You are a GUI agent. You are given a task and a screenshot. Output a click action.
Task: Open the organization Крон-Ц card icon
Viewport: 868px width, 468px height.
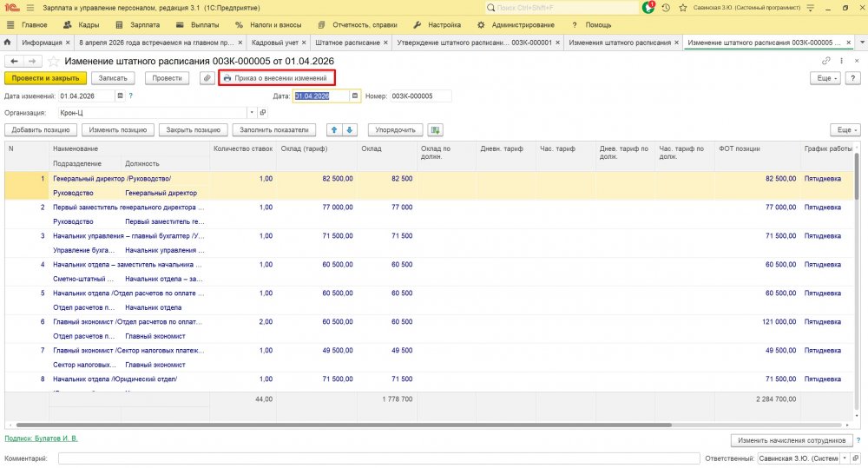tap(263, 112)
